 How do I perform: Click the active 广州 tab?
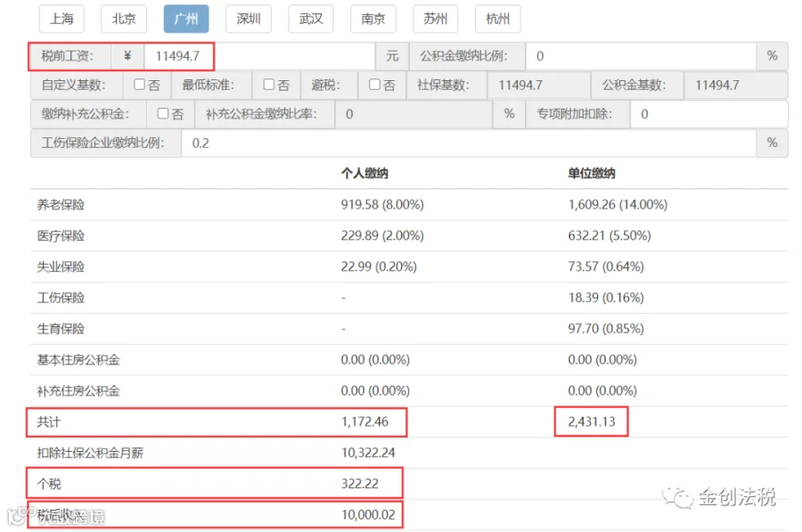point(186,19)
